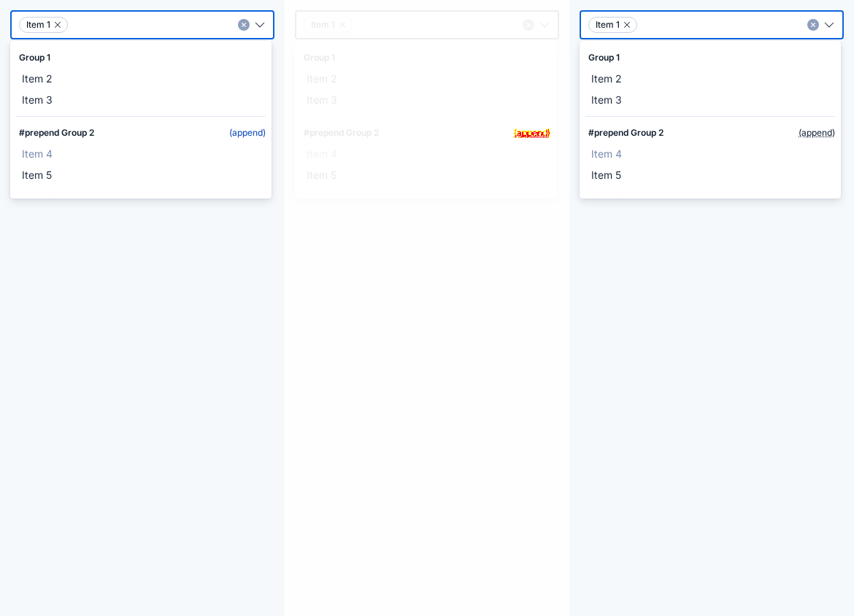This screenshot has height=616, width=854.
Task: Select Item 4 in right dropdown list
Action: [x=709, y=154]
